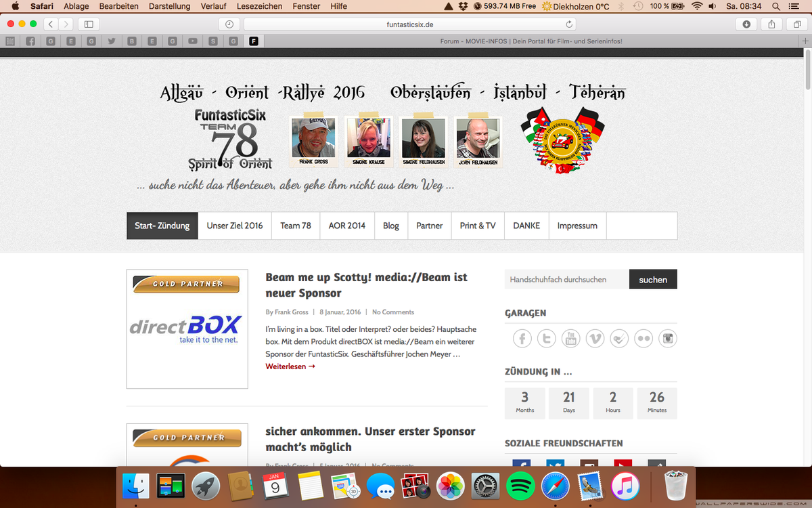Show all tabs overview
The image size is (812, 508).
coord(796,24)
